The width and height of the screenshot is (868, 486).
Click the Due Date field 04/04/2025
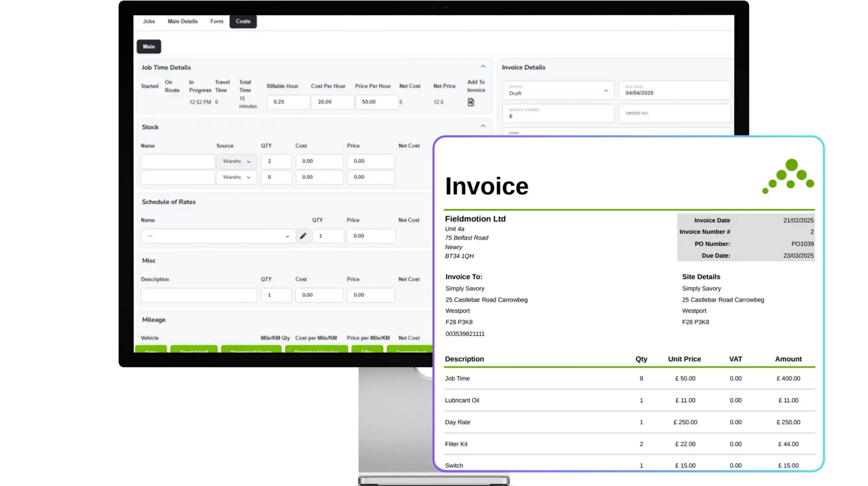[x=675, y=90]
